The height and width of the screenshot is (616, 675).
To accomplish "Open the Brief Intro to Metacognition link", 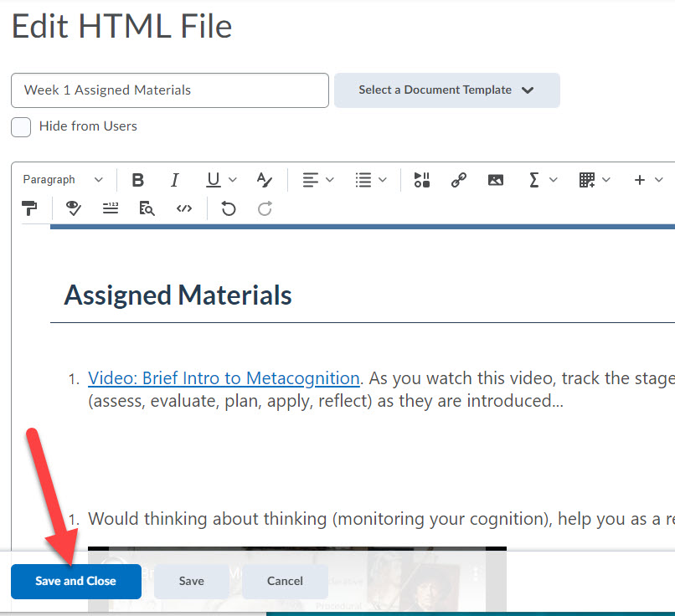I will click(x=224, y=377).
